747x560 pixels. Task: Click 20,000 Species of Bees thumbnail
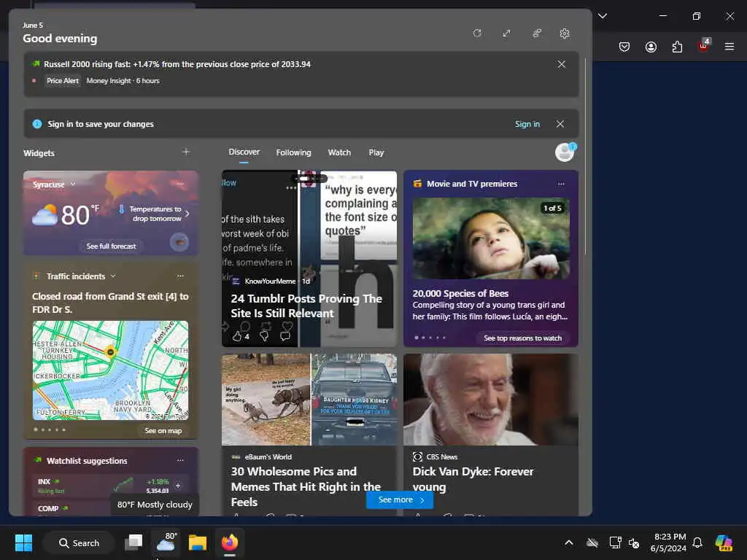[491, 238]
